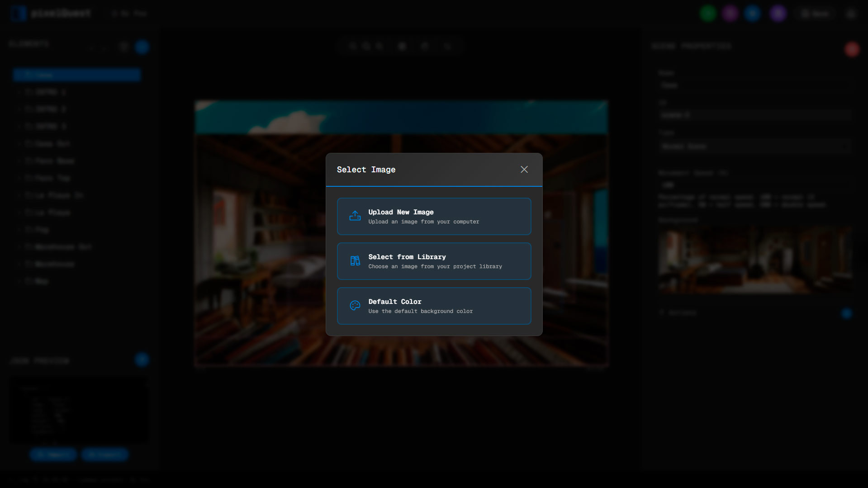Open the hamburger menu at the far top right
The image size is (868, 488).
(850, 13)
